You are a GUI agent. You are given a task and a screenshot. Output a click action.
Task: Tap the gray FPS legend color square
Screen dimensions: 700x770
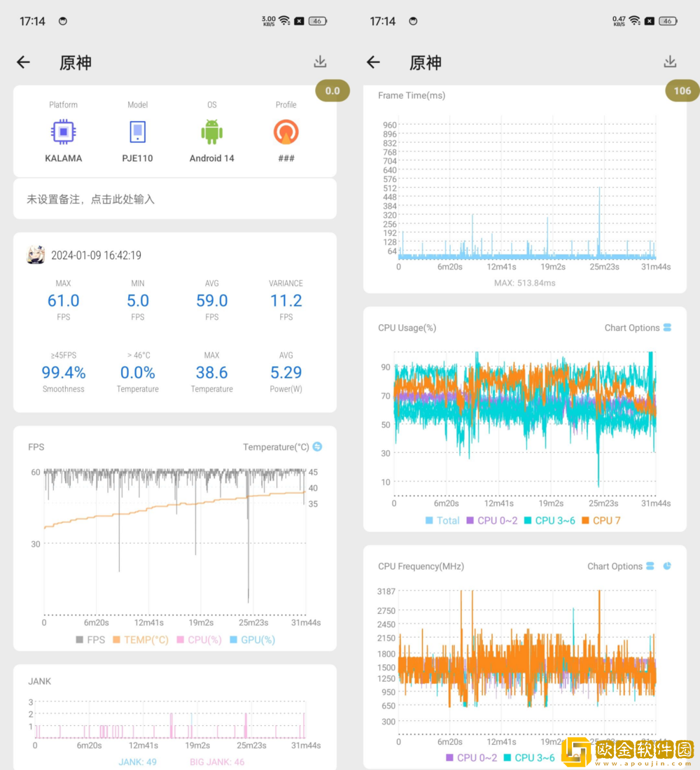(x=79, y=640)
